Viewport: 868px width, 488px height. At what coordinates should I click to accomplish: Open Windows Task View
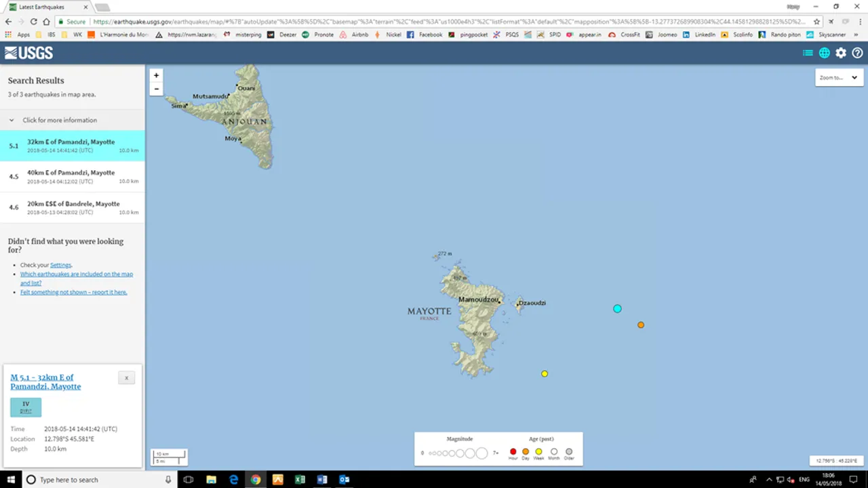click(x=189, y=479)
